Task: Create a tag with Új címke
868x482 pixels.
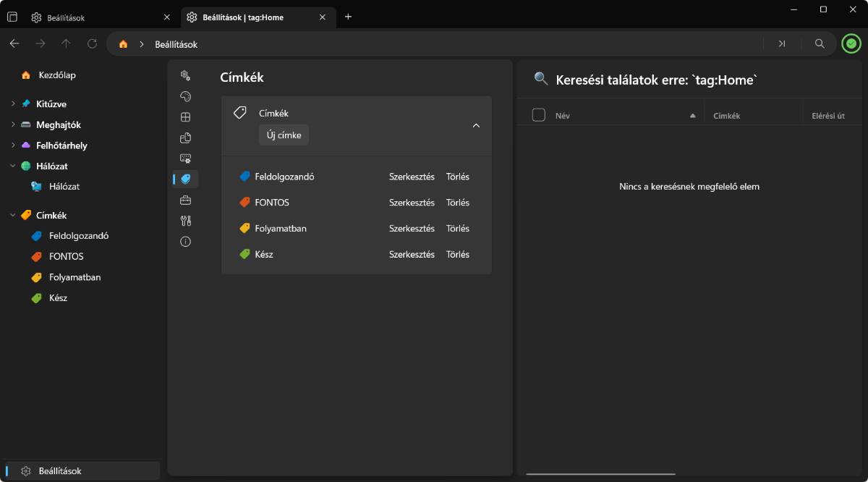Action: (x=284, y=135)
